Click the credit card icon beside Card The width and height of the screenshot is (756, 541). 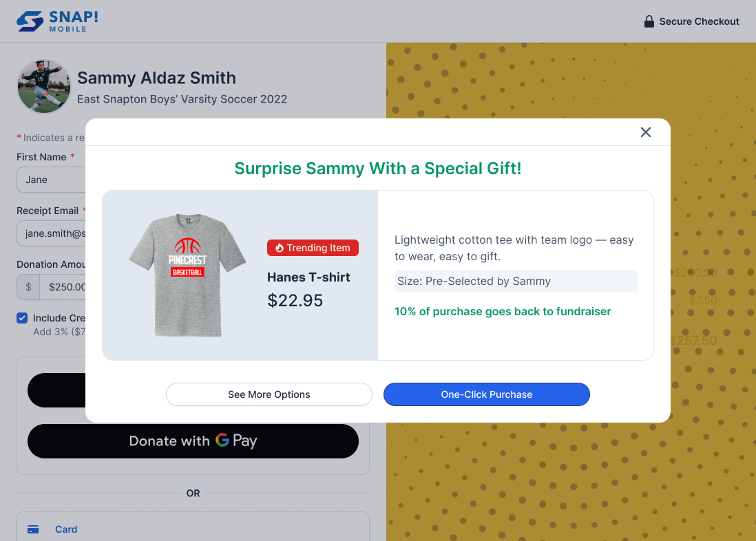(33, 529)
